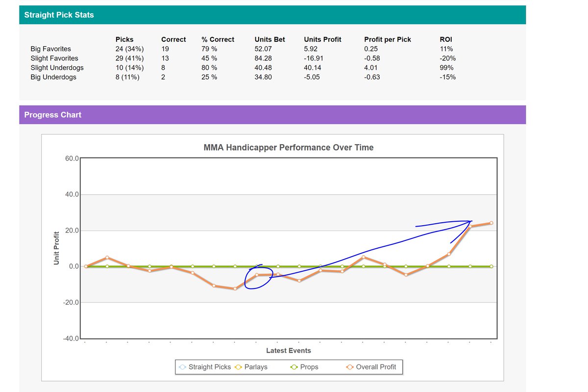The image size is (588, 392).
Task: Select the Units Profit column header
Action: coord(322,39)
